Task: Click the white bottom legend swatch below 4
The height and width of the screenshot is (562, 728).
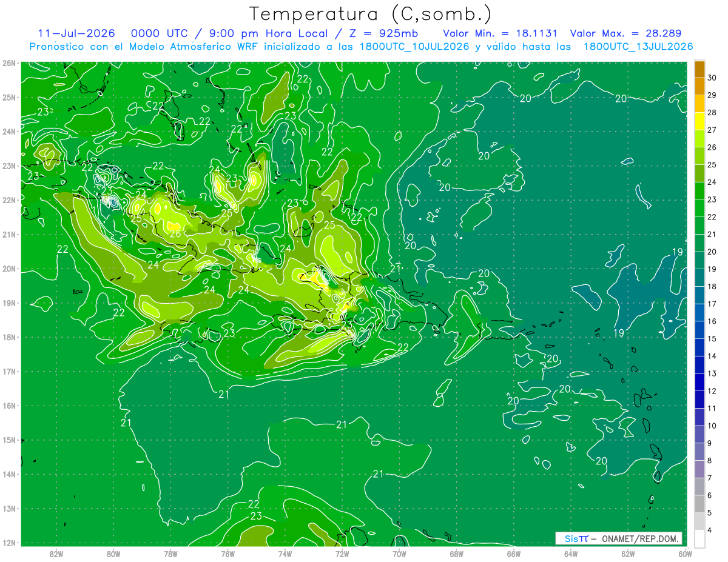Action: 699,539
